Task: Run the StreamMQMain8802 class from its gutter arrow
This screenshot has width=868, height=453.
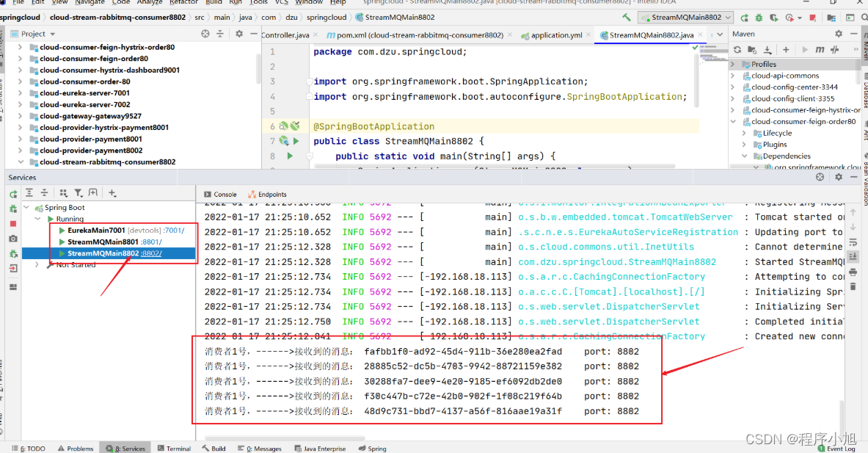Action: (296, 141)
